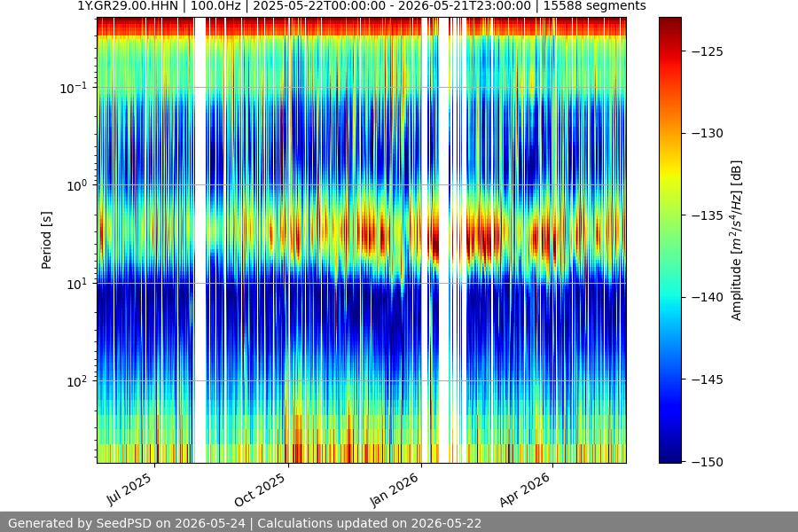Click the 'Jul 2025' x-axis tick label
The image size is (798, 532).
tap(129, 489)
